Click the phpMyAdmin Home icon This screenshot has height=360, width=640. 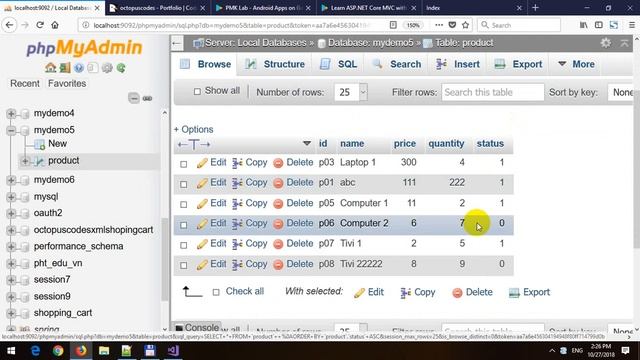[x=51, y=68]
